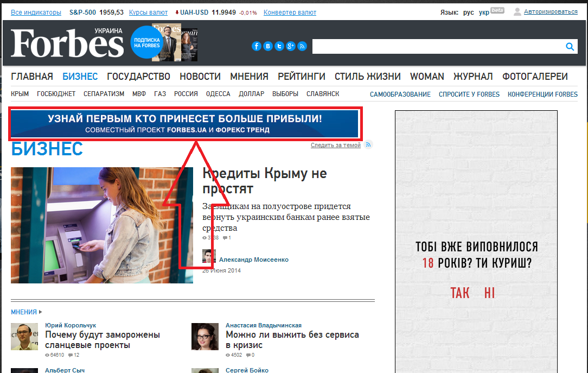Viewport: 588px width, 373px height.
Task: Open the ATM article thumbnail image
Action: pyautogui.click(x=102, y=225)
